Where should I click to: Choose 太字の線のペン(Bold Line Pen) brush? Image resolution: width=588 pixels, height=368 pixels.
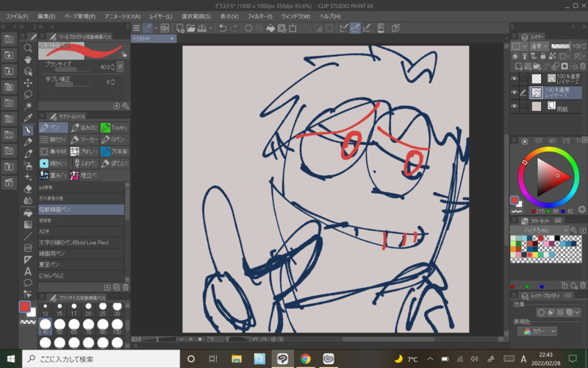click(x=82, y=243)
